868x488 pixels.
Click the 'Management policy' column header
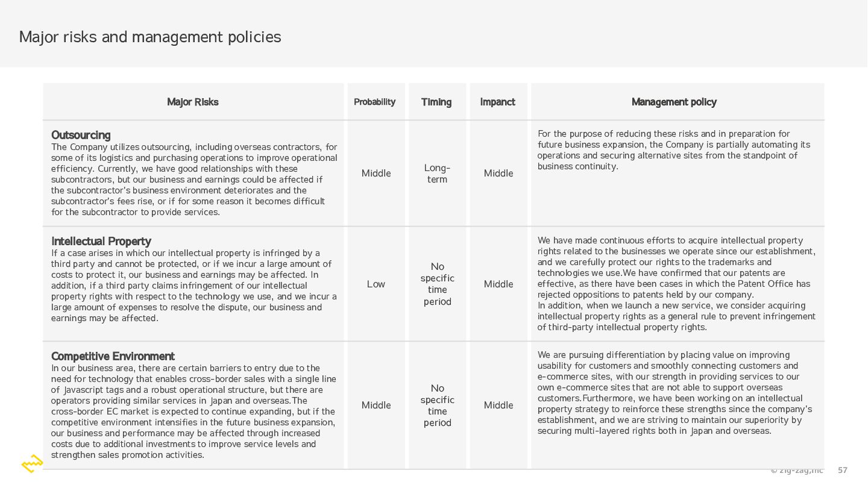pyautogui.click(x=674, y=102)
